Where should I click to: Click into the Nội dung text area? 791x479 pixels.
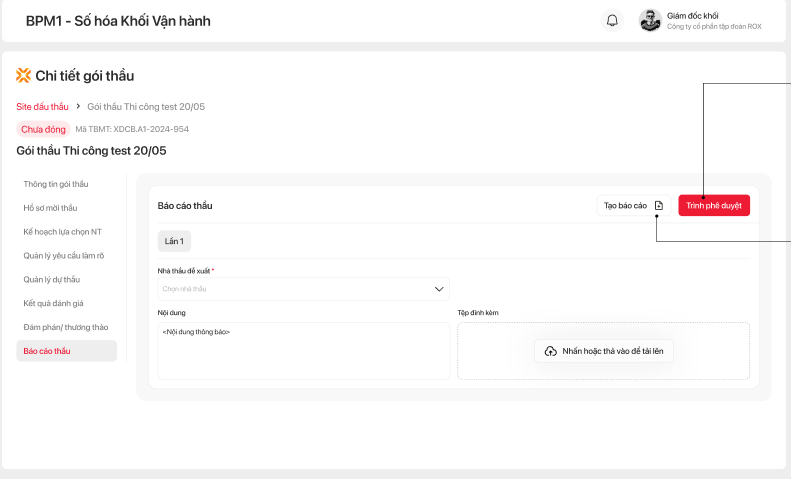click(x=303, y=351)
